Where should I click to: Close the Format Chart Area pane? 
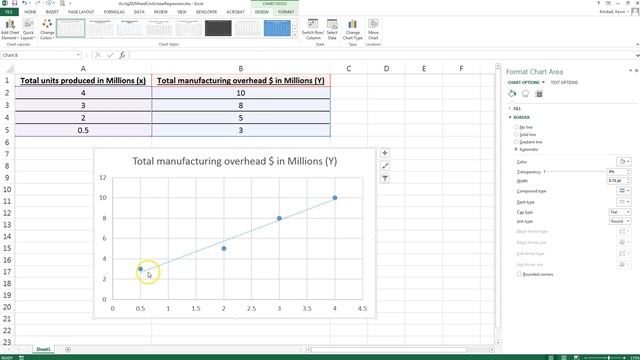[636, 71]
